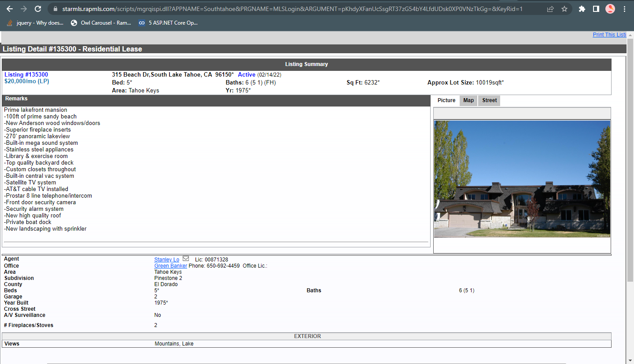Open the Chrome profile avatar

[610, 9]
